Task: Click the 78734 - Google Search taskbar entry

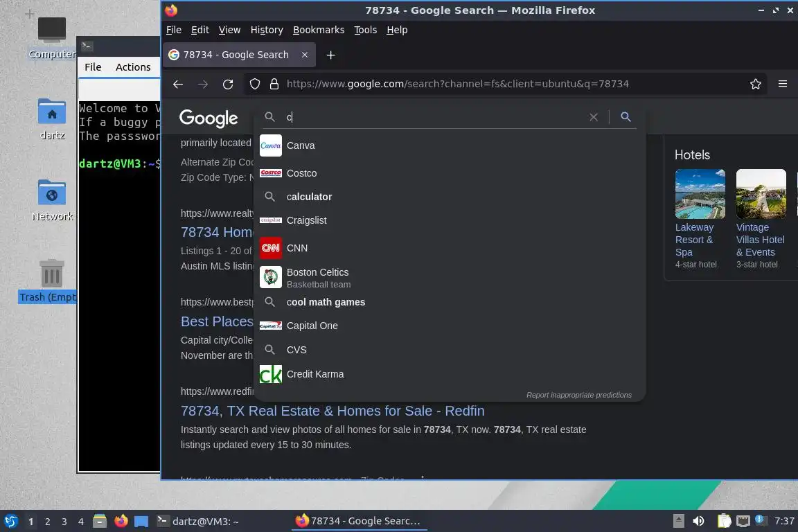Action: point(360,522)
